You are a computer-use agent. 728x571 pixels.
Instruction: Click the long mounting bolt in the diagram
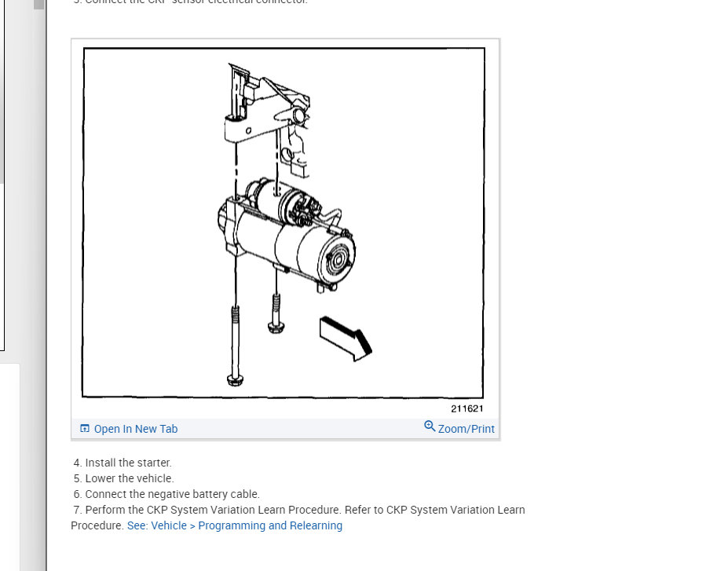(x=236, y=346)
